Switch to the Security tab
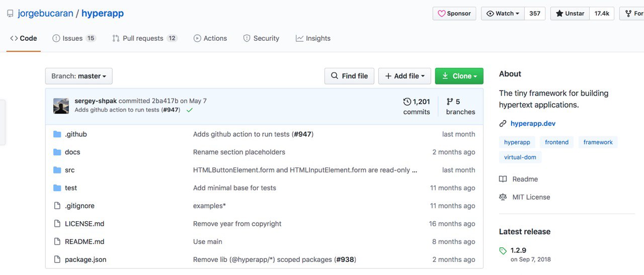 click(261, 38)
